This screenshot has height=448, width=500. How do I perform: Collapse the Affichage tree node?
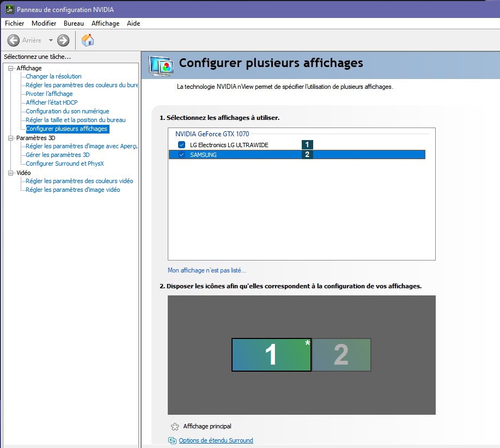tap(11, 68)
